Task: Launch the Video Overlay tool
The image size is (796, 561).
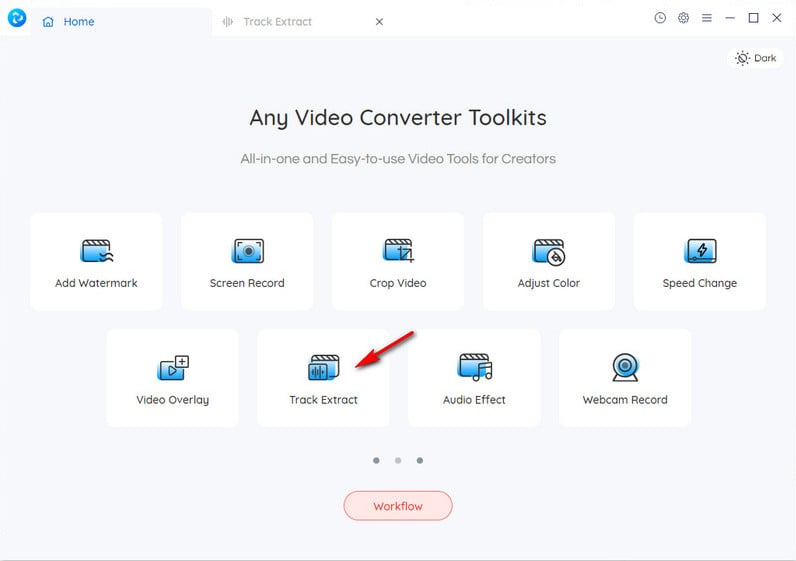Action: tap(173, 378)
